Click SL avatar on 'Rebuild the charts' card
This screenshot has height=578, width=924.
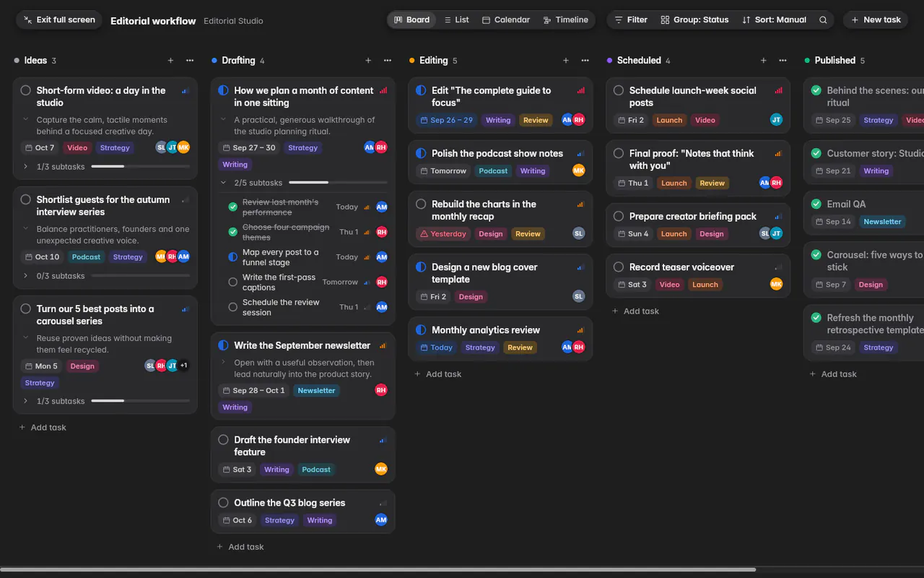coord(578,233)
